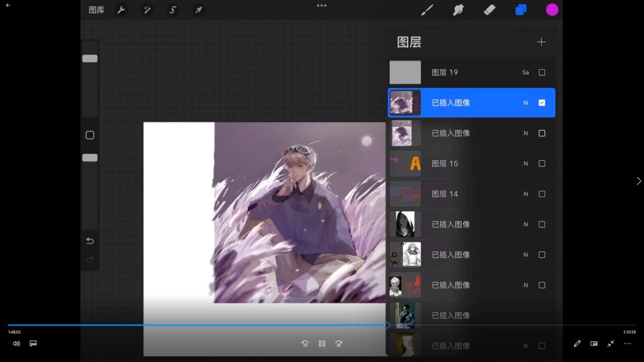Enable visibility of 图层 15

pyautogui.click(x=542, y=163)
